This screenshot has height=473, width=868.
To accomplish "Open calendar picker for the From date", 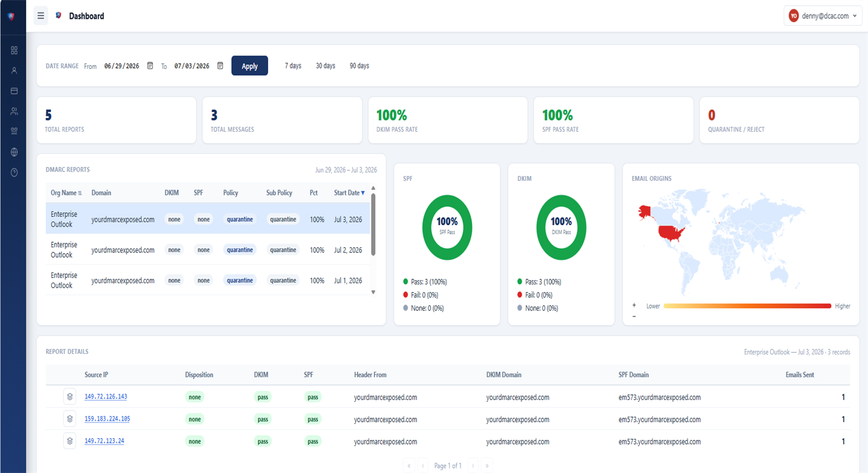I will coord(150,66).
